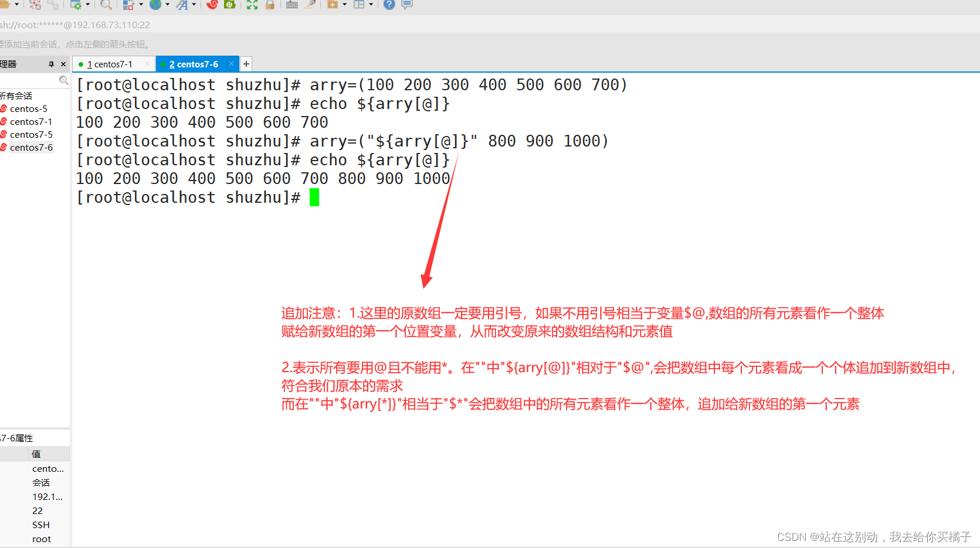Select the all-sessions root node 所有会话
980x548 pixels.
point(16,96)
